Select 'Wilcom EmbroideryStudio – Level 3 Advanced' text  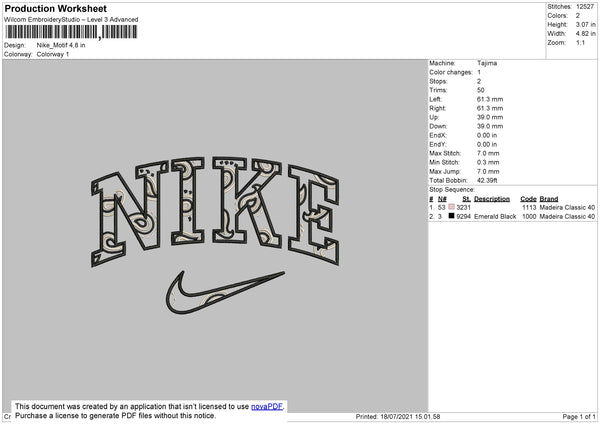click(71, 20)
